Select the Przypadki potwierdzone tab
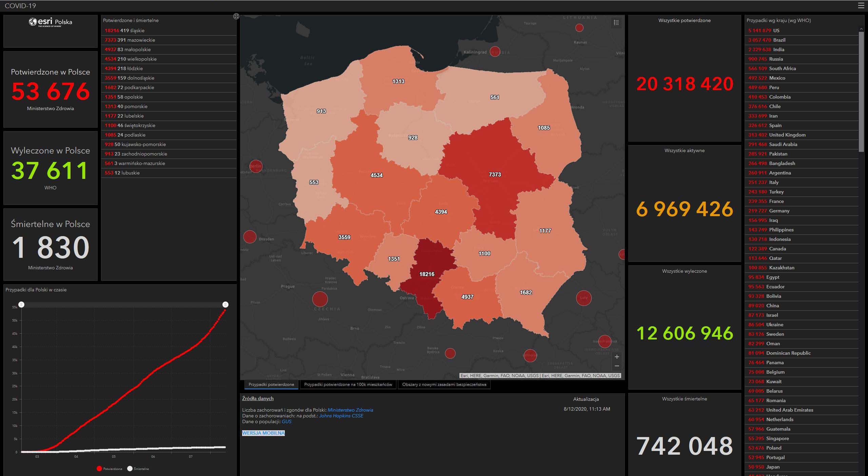The height and width of the screenshot is (476, 868). coord(271,385)
